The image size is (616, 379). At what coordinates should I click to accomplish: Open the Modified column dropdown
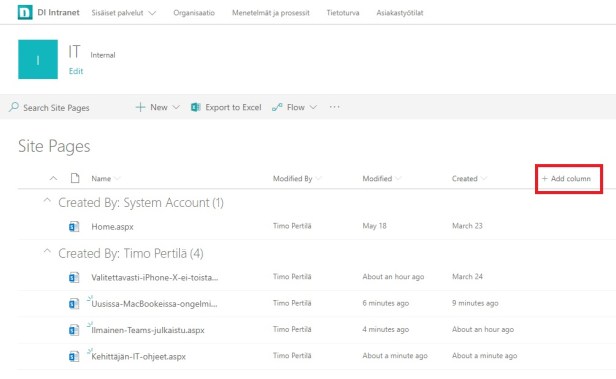pos(398,179)
